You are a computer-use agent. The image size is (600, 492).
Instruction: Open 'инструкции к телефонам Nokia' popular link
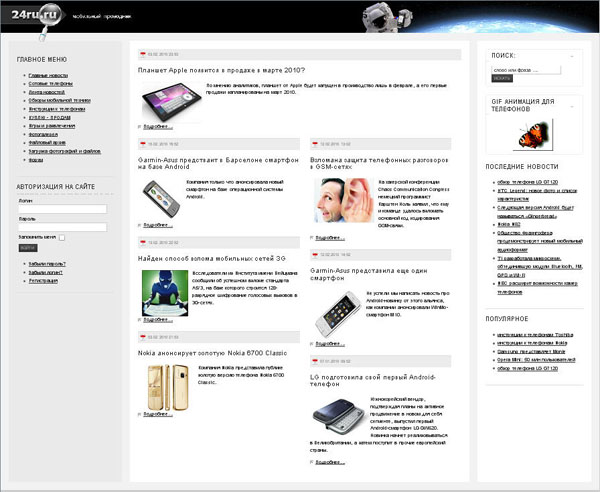coord(532,343)
